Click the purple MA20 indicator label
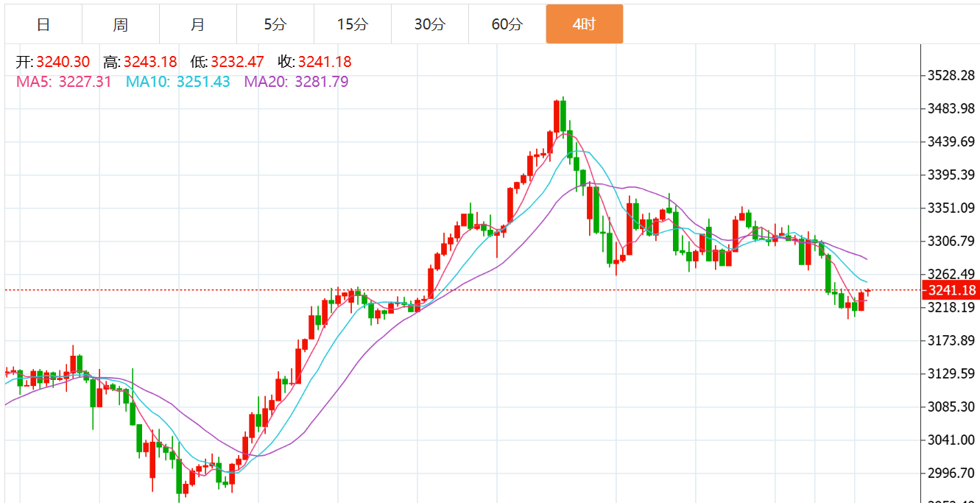Image resolution: width=980 pixels, height=503 pixels. [x=296, y=82]
